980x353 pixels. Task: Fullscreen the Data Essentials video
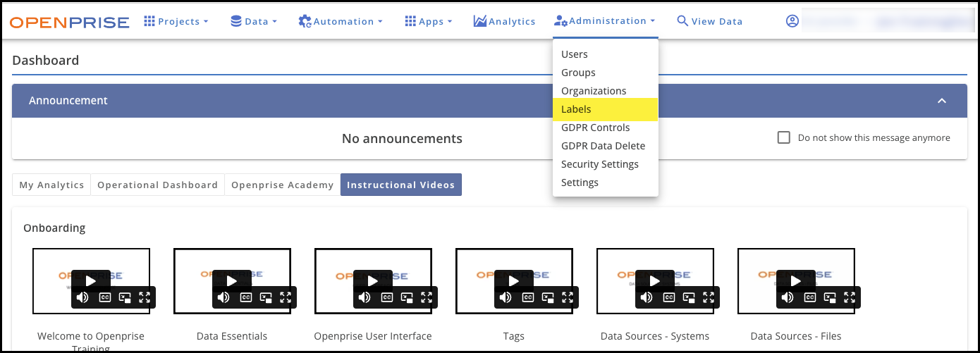[286, 297]
